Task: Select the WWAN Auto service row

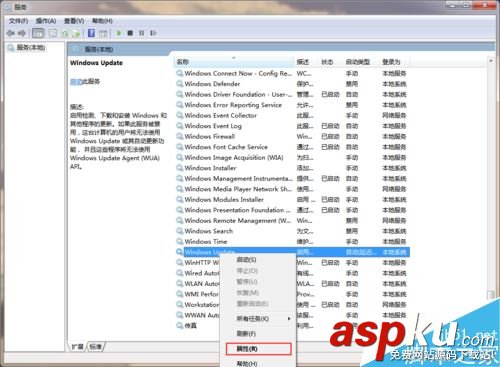Action: 202,315
